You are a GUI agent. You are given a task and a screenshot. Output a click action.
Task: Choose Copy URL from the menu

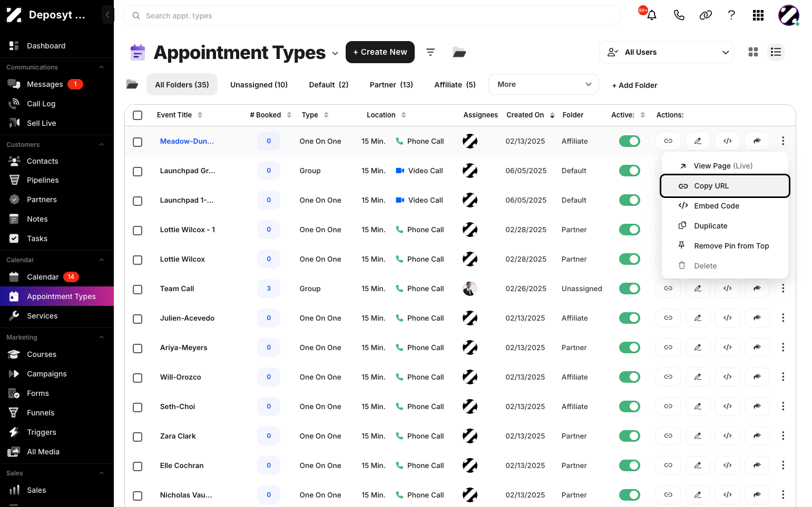tap(725, 186)
